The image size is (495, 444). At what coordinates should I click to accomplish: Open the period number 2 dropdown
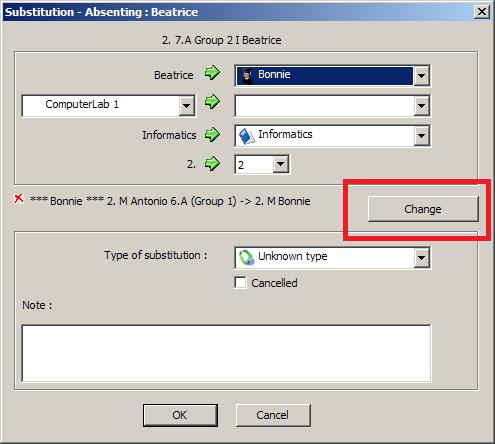click(281, 164)
